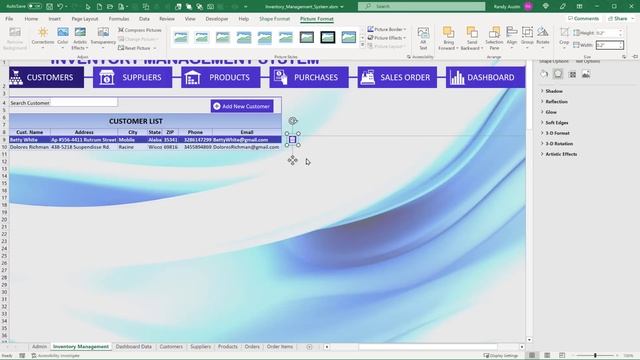Click the rotation handle above the selected picture

pyautogui.click(x=293, y=121)
